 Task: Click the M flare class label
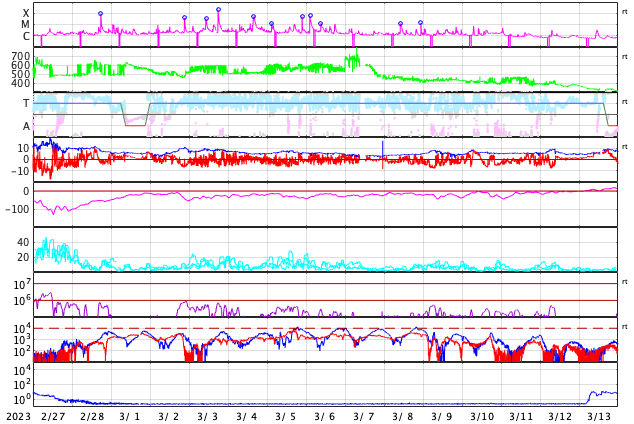tap(25, 25)
